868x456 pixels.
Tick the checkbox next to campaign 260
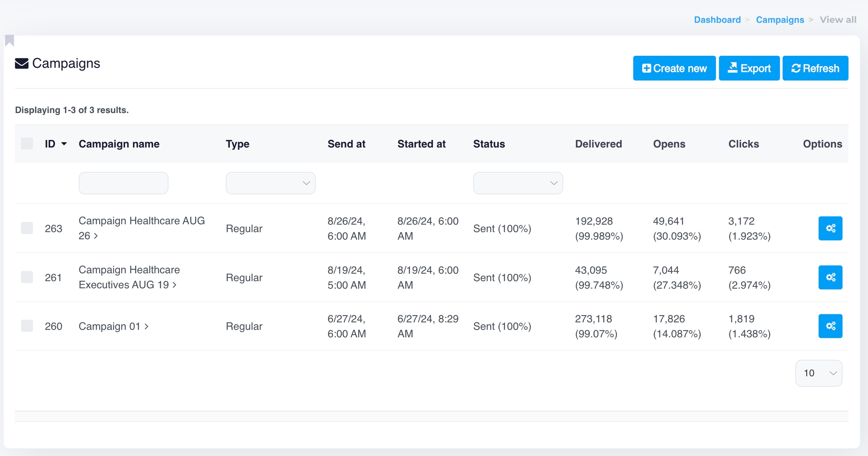[27, 326]
